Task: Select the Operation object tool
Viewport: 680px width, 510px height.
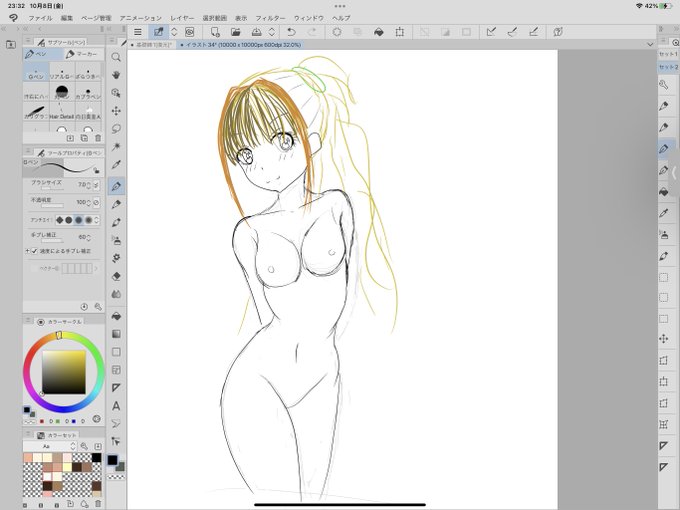Action: [116, 93]
